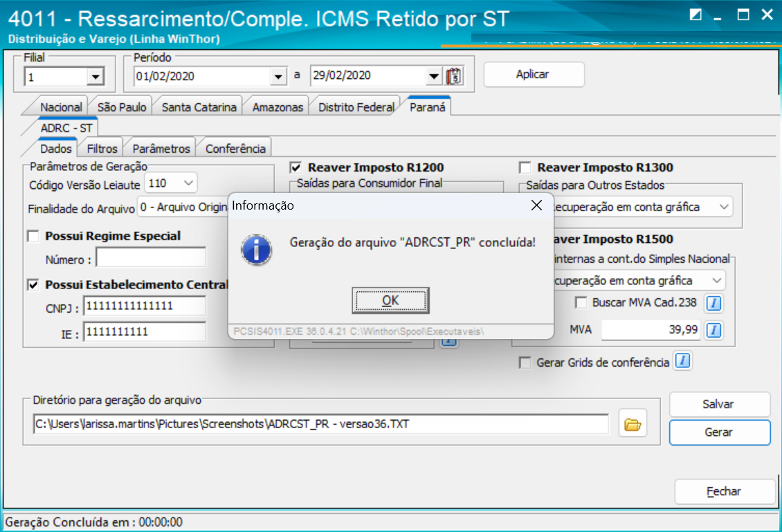This screenshot has height=532, width=782.
Task: Switch to the São Paulo tab
Action: coord(122,107)
